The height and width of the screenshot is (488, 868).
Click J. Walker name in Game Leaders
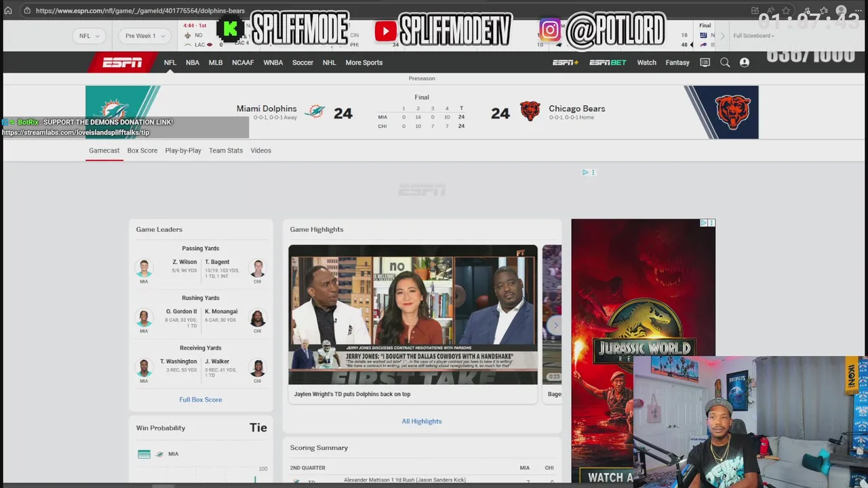pos(217,361)
